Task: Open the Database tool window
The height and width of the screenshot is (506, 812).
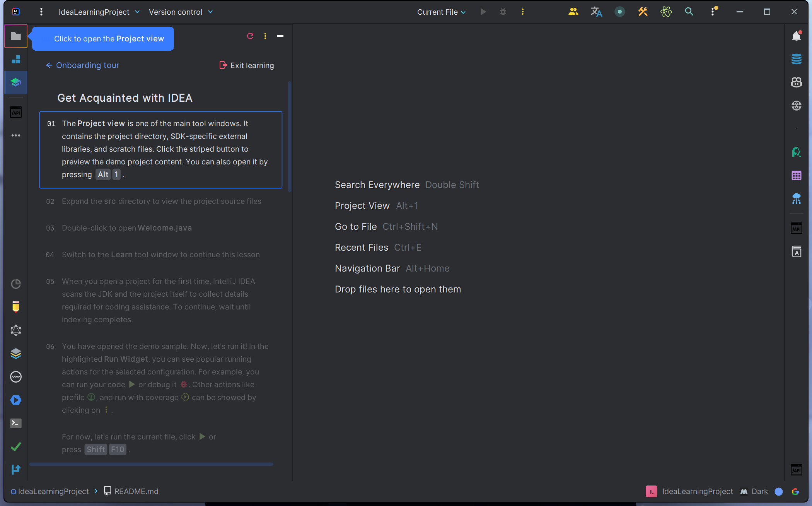Action: (x=796, y=59)
